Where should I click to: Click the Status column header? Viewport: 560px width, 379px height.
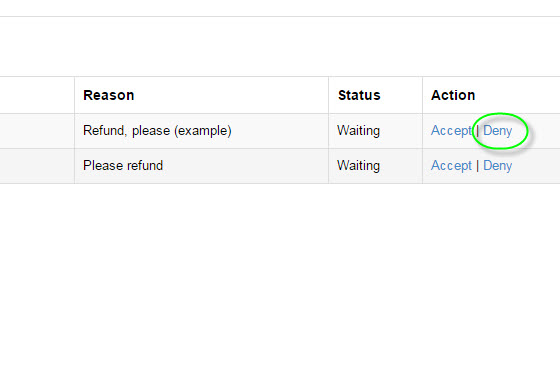[359, 95]
